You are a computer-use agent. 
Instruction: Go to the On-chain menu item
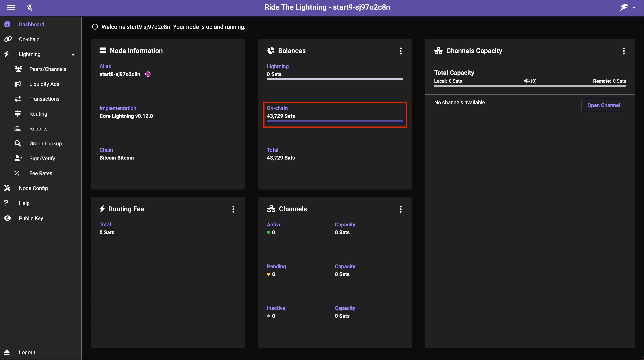coord(29,39)
